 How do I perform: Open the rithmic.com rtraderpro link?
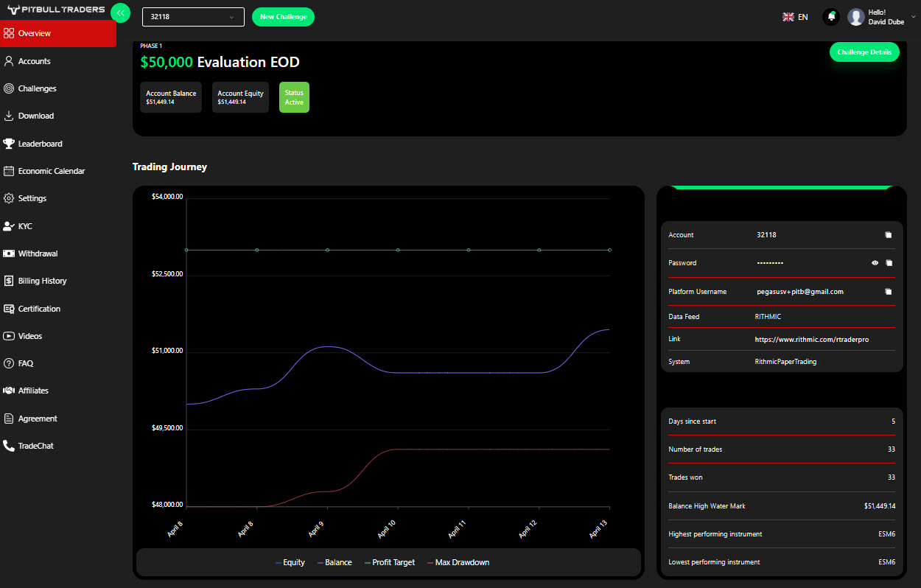tap(811, 340)
